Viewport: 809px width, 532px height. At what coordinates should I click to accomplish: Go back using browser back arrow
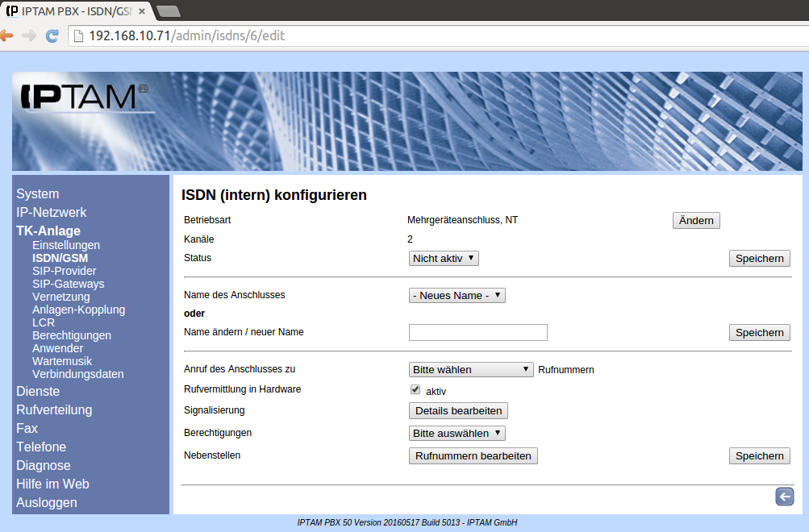pos(6,36)
